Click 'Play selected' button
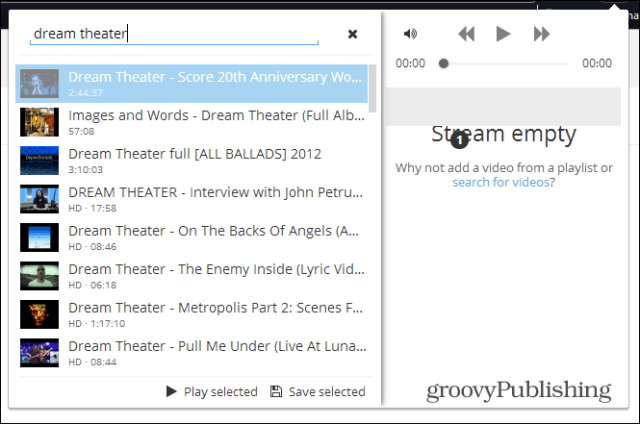640x424 pixels. (x=212, y=392)
